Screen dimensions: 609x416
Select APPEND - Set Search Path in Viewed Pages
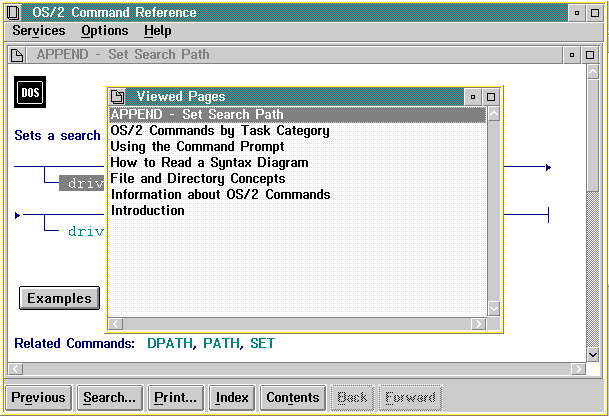(298, 115)
